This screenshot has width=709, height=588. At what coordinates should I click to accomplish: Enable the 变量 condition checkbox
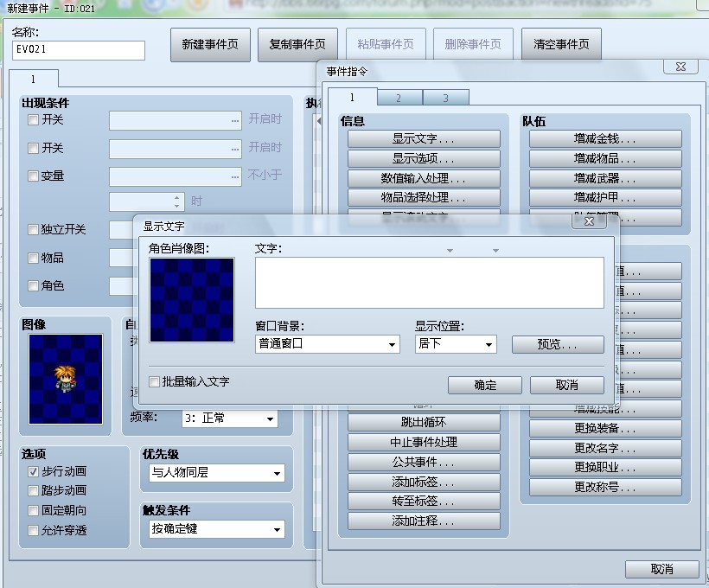33,176
